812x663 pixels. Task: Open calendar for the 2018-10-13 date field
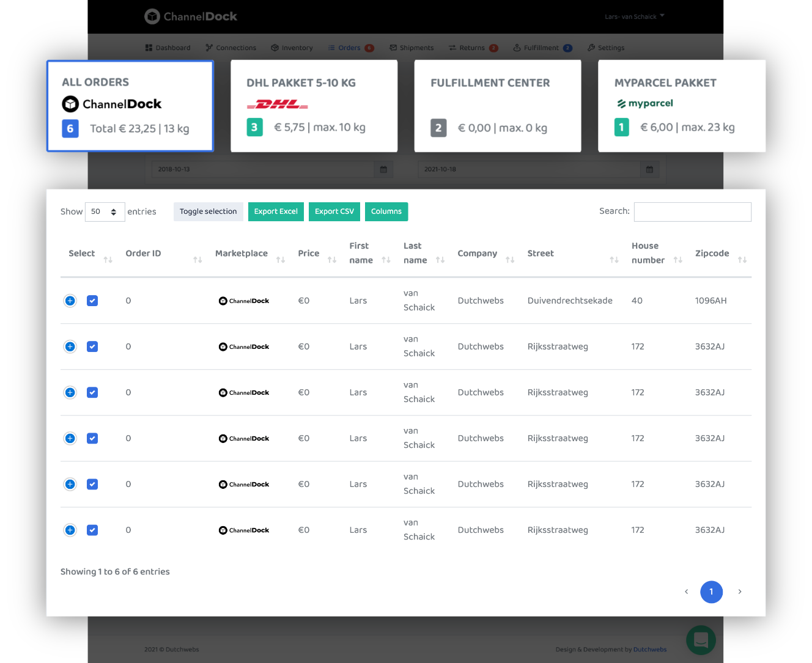(x=383, y=169)
